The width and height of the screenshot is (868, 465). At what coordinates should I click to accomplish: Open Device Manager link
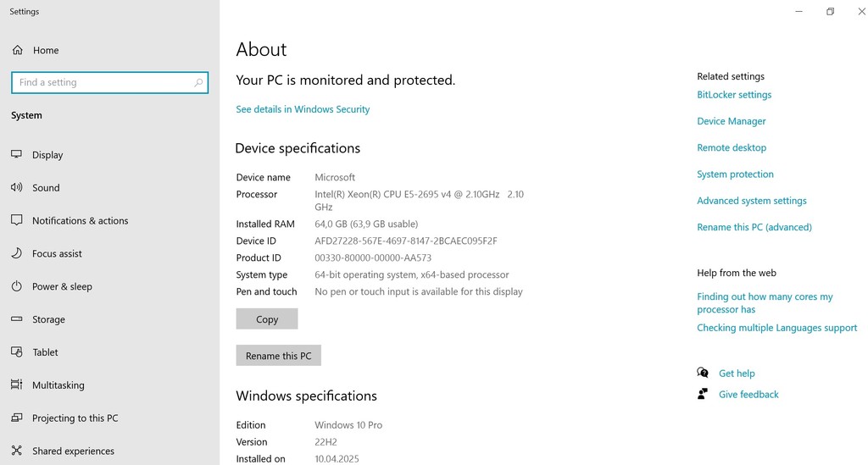(732, 121)
